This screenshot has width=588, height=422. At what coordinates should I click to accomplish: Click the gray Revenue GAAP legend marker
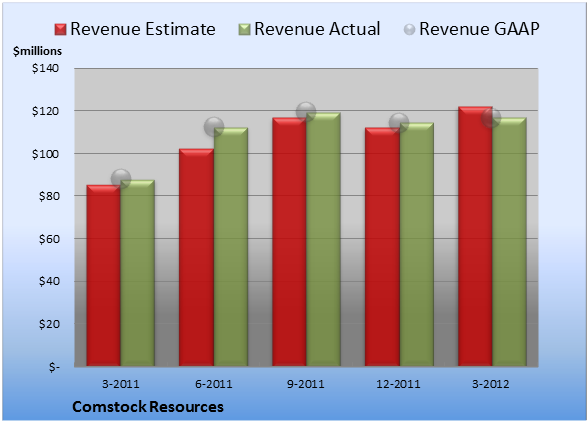[x=409, y=30]
